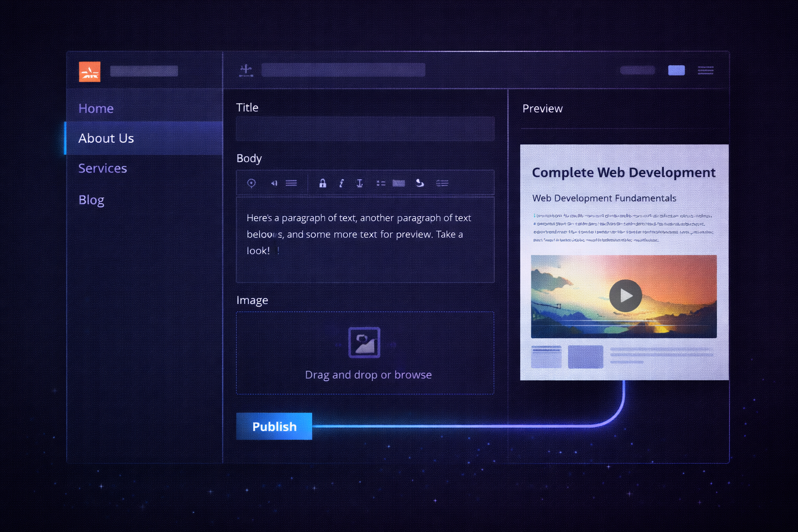Select the highlighted About Us sidebar entry
Viewport: 798px width, 532px height.
click(x=106, y=138)
